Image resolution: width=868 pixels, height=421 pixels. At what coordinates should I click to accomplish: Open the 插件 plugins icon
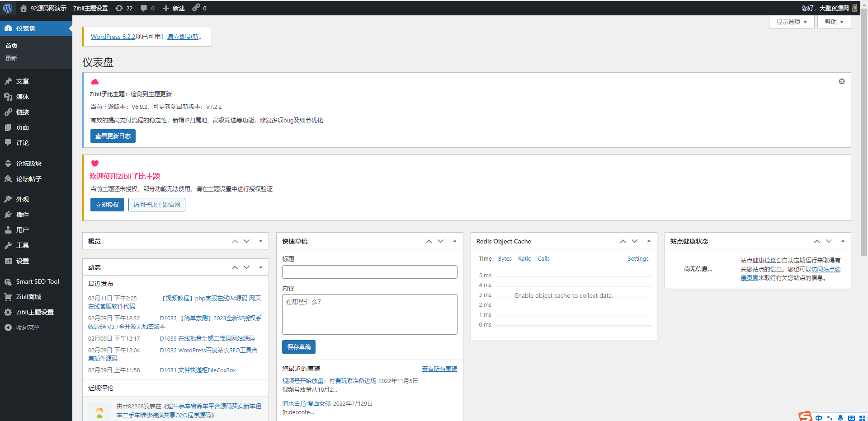(x=8, y=215)
